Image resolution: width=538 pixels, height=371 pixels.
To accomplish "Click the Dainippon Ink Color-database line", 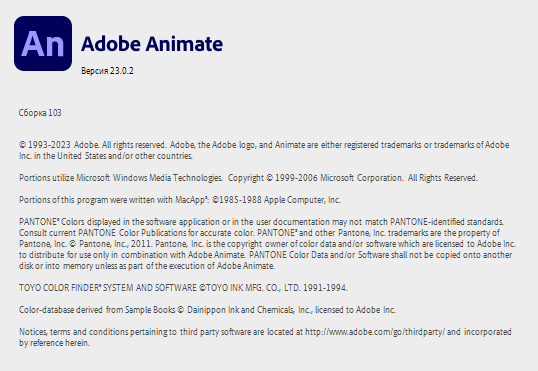I will coord(207,310).
